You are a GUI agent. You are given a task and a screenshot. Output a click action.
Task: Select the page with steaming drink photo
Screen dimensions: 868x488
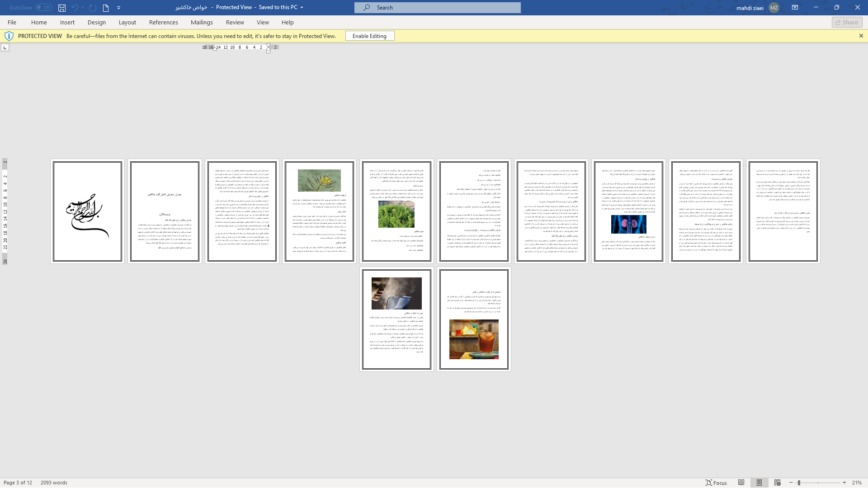pos(396,319)
